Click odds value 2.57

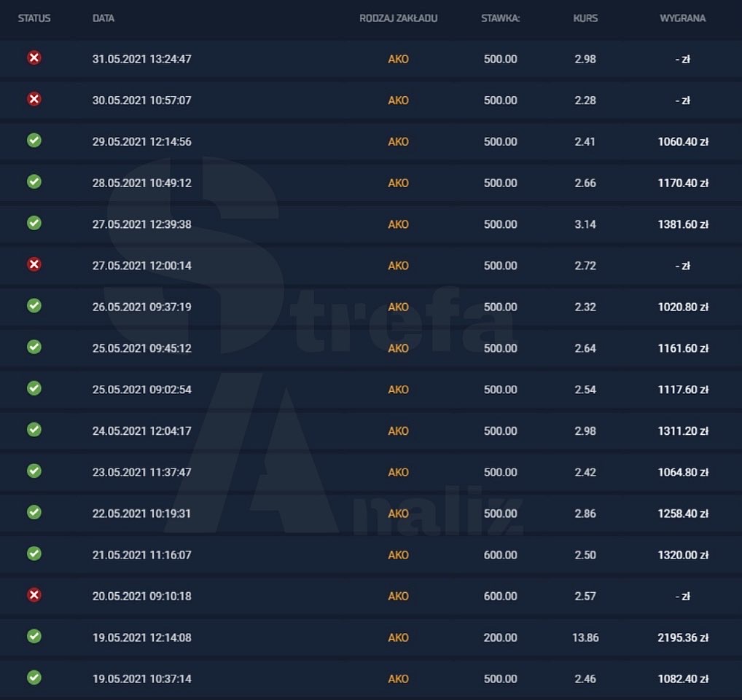pos(585,596)
